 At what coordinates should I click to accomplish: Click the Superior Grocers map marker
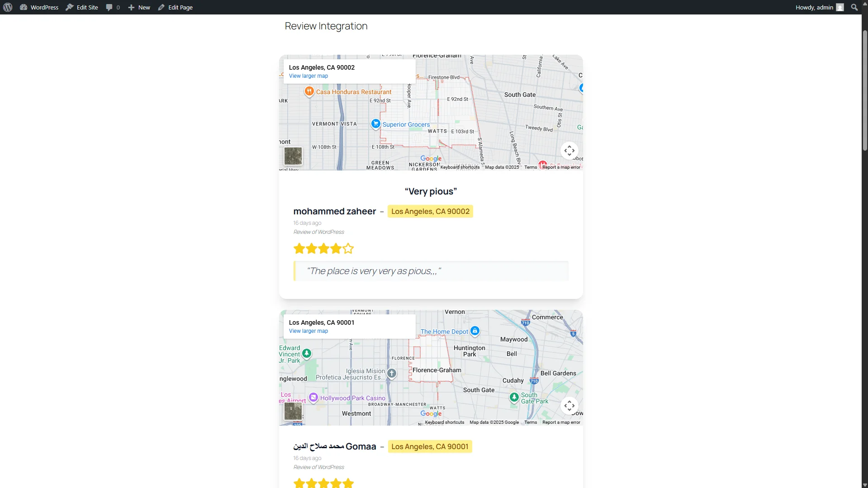pos(375,124)
